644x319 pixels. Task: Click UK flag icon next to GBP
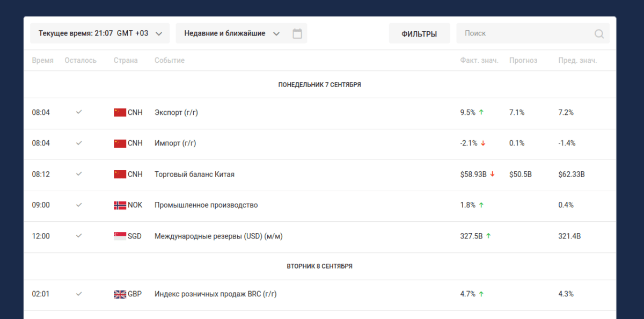coord(120,294)
